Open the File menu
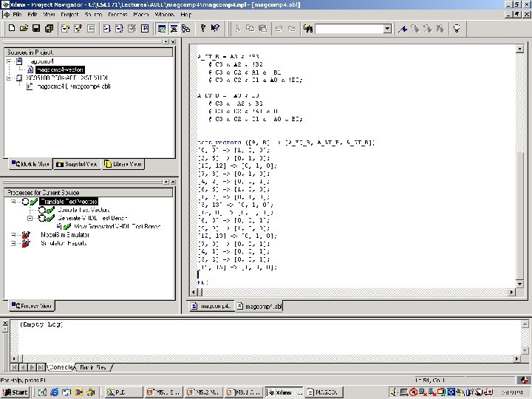Viewport: 532px width, 399px height. (17, 15)
